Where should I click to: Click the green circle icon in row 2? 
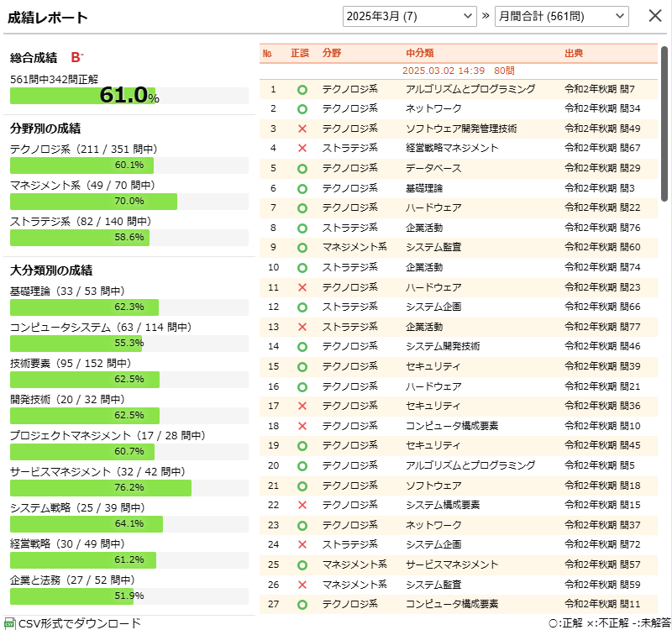point(302,109)
